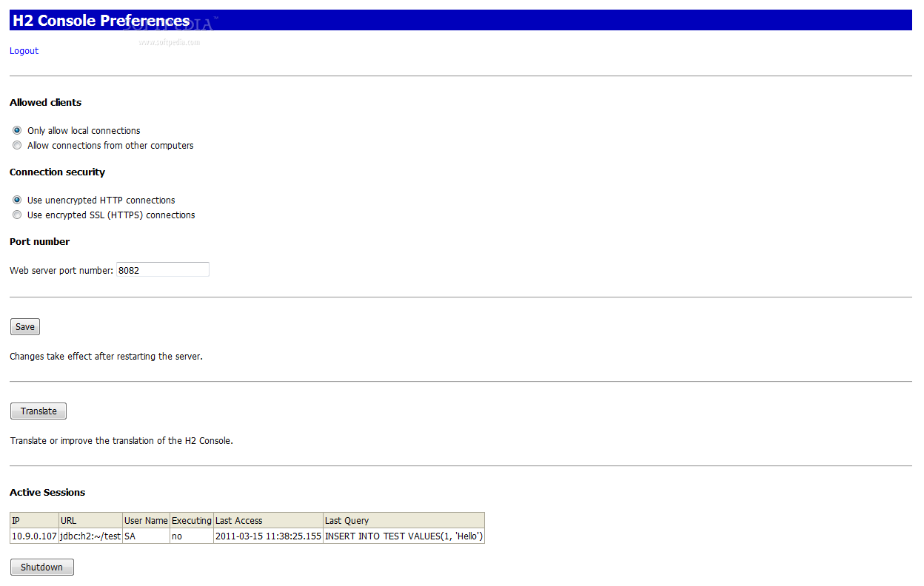Click 'Translate or improve the translation' text
The width and height of the screenshot is (924, 586).
(x=121, y=440)
